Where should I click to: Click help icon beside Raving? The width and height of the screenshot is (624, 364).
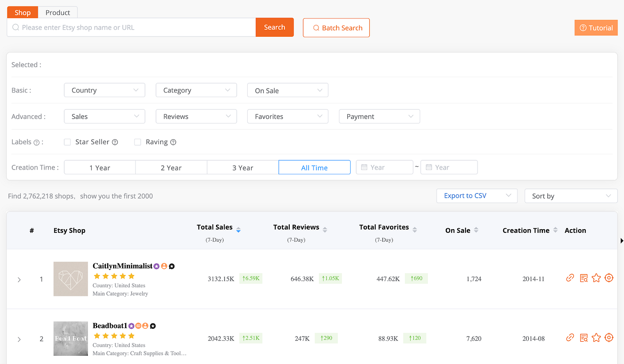[173, 142]
